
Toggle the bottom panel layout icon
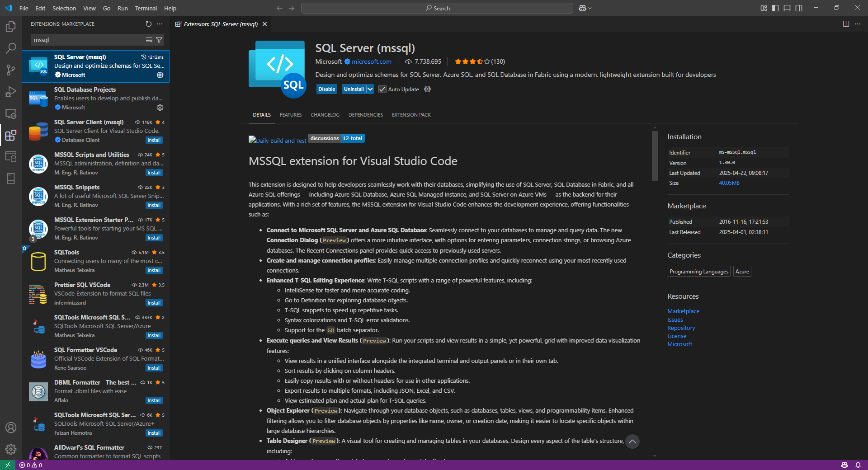tap(787, 8)
